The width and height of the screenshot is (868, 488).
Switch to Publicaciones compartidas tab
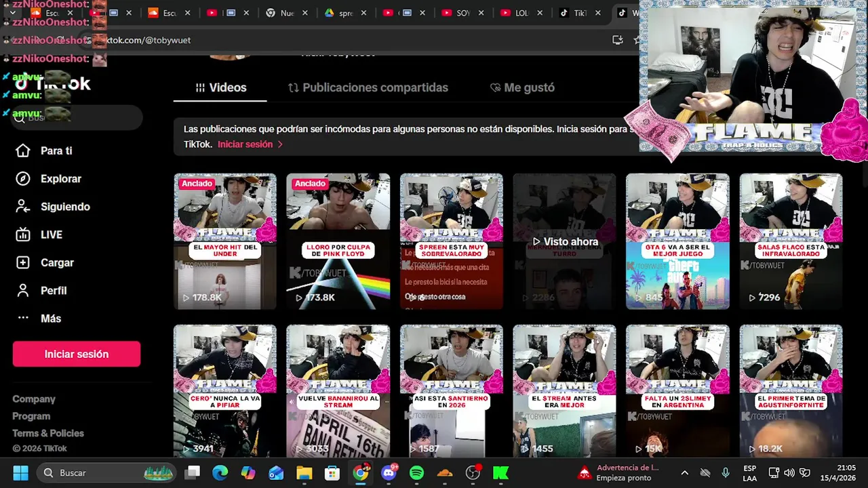(x=368, y=87)
